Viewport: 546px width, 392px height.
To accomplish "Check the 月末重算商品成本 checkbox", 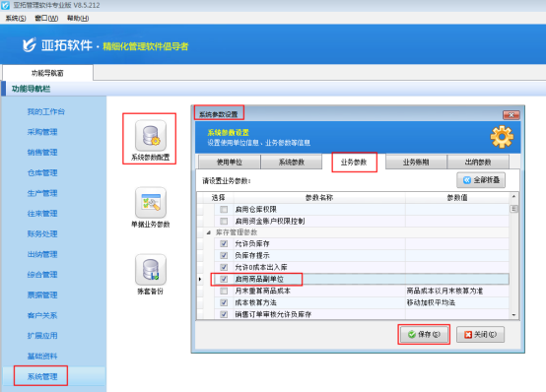I will pos(224,291).
